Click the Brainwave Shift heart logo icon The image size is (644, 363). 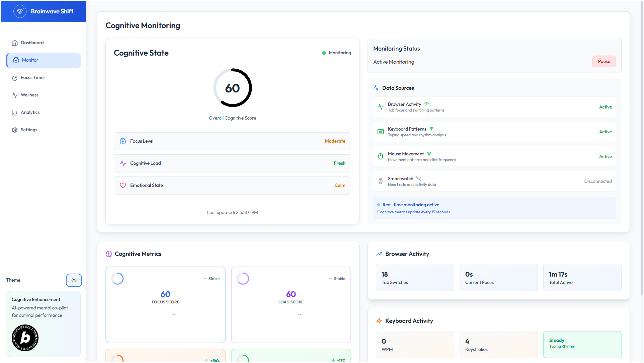coord(20,11)
